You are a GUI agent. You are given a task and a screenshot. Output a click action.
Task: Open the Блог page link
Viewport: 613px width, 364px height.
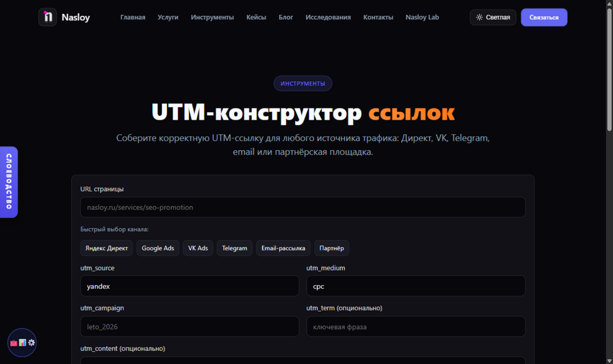(x=286, y=17)
